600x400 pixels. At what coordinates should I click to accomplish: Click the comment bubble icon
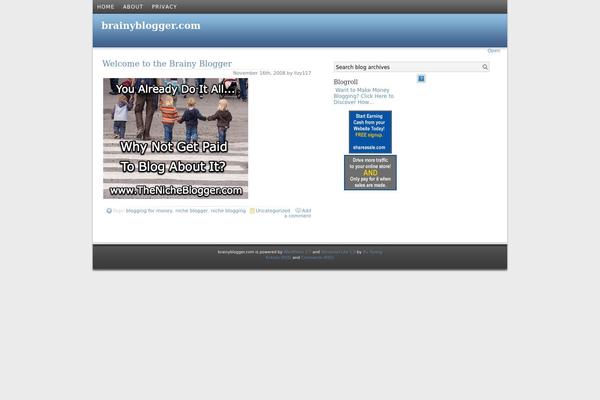click(298, 211)
